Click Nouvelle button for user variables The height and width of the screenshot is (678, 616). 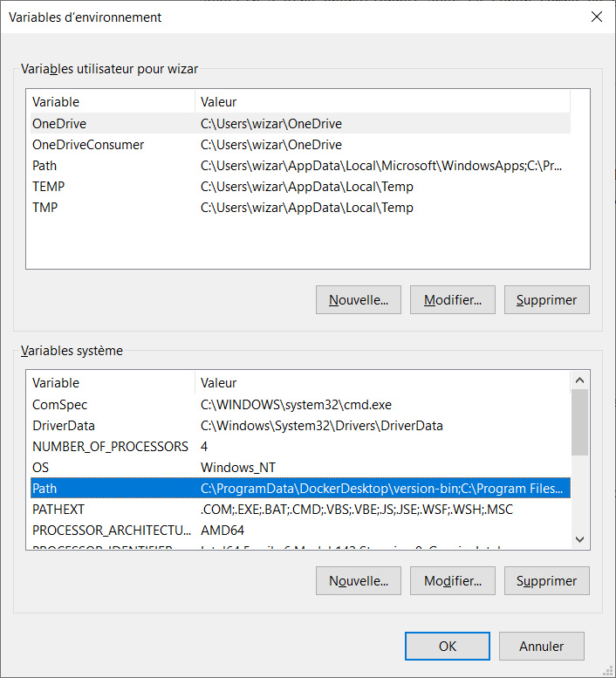coord(359,299)
